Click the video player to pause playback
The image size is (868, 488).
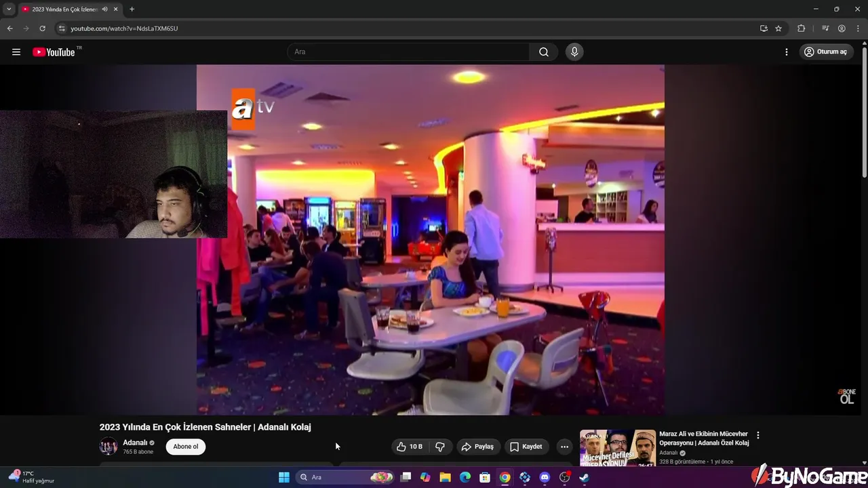tap(431, 239)
